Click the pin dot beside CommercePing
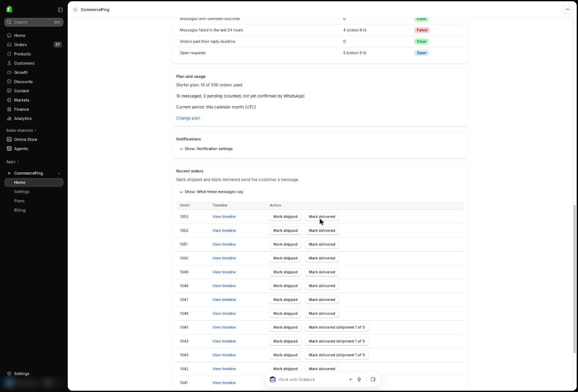578x392 pixels. click(59, 173)
